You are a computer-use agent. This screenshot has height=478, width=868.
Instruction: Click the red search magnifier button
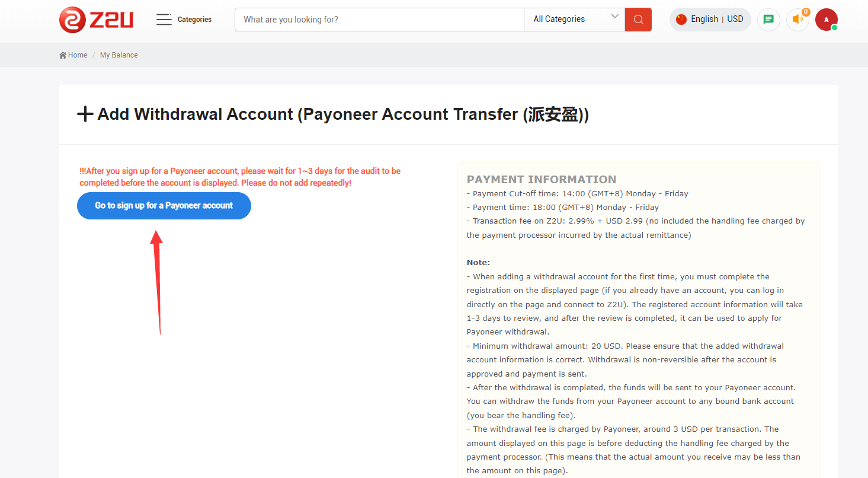[x=638, y=20]
